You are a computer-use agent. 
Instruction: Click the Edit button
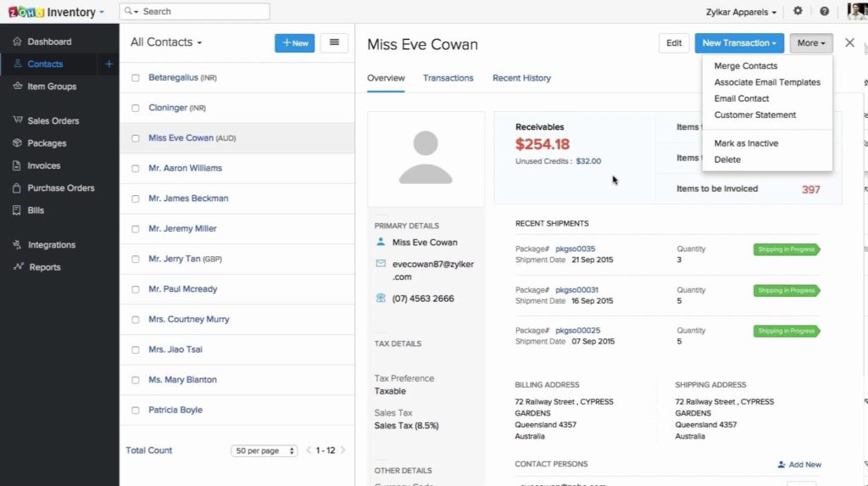[674, 43]
